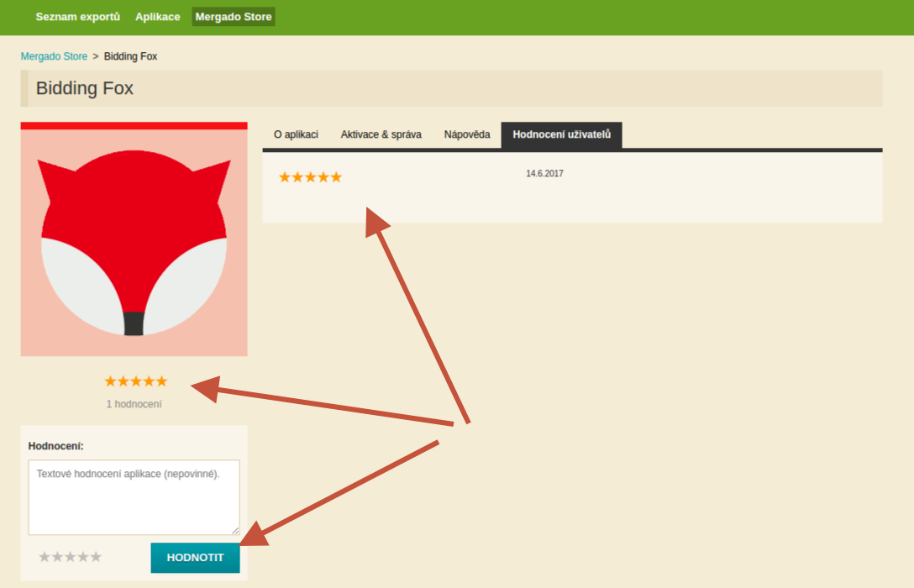The height and width of the screenshot is (588, 914).
Task: Select the fourth gray rating star
Action: point(83,557)
